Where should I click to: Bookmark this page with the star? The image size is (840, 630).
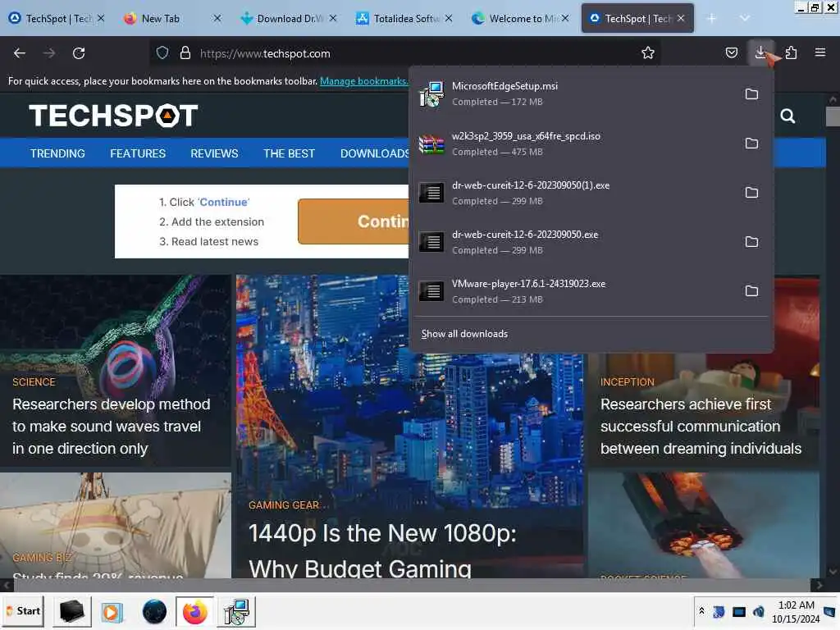tap(648, 53)
